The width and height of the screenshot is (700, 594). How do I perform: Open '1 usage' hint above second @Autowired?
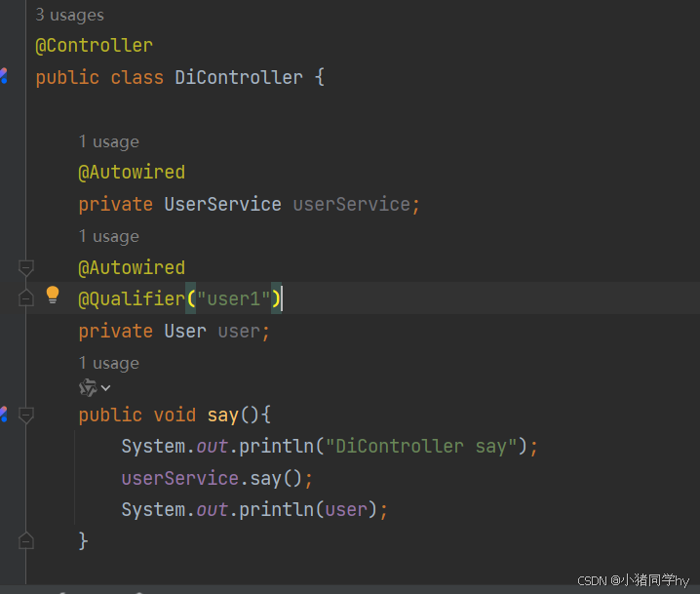[x=109, y=237]
